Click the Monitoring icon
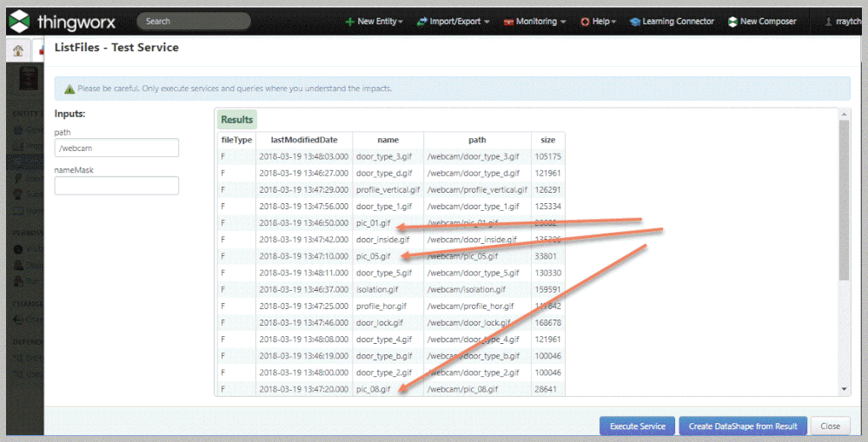Viewport: 868px width, 442px height. coord(508,22)
